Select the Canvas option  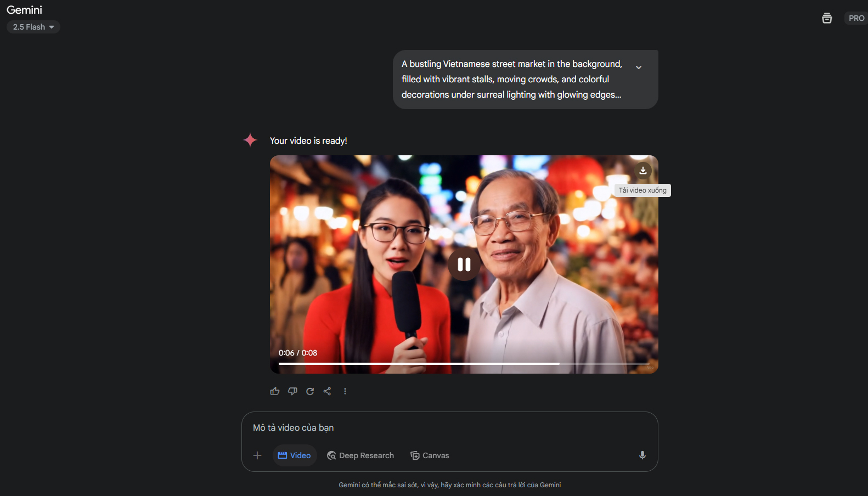[x=430, y=455]
